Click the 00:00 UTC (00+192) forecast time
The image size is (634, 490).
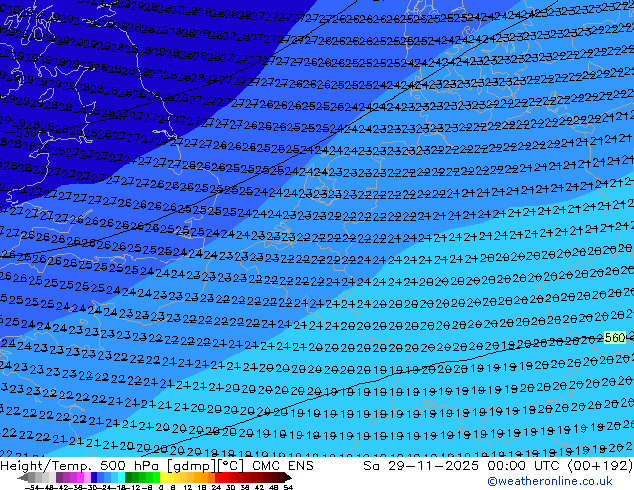tap(560, 466)
